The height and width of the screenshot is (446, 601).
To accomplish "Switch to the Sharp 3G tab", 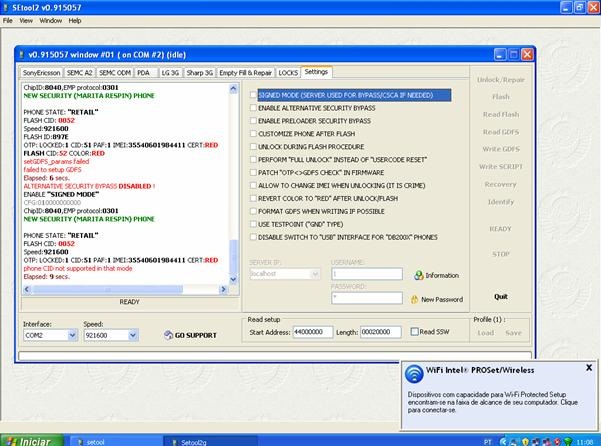I will tap(200, 73).
